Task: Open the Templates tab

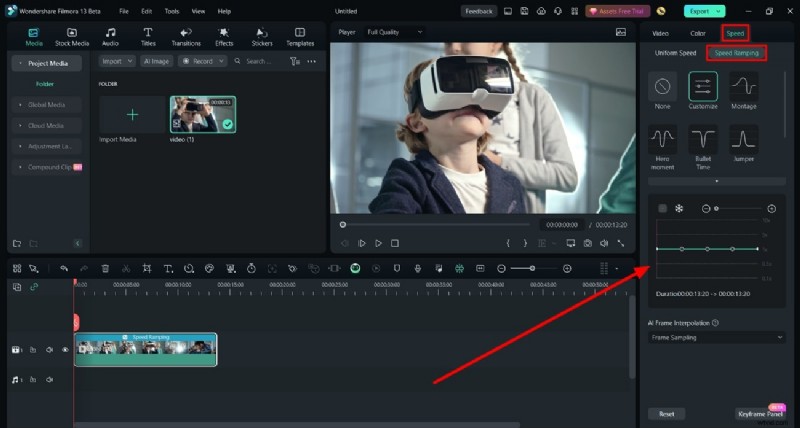Action: pos(300,37)
